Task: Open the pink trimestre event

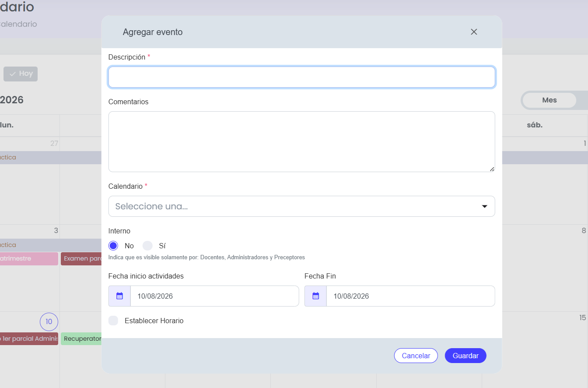Action: point(29,258)
